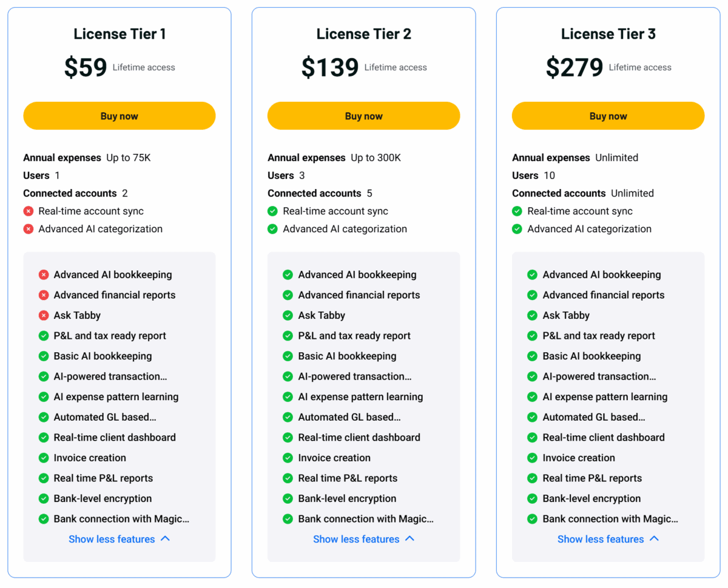This screenshot has height=588, width=728.
Task: Click red X beside Tier 1 Advanced AI categorization
Action: point(28,229)
